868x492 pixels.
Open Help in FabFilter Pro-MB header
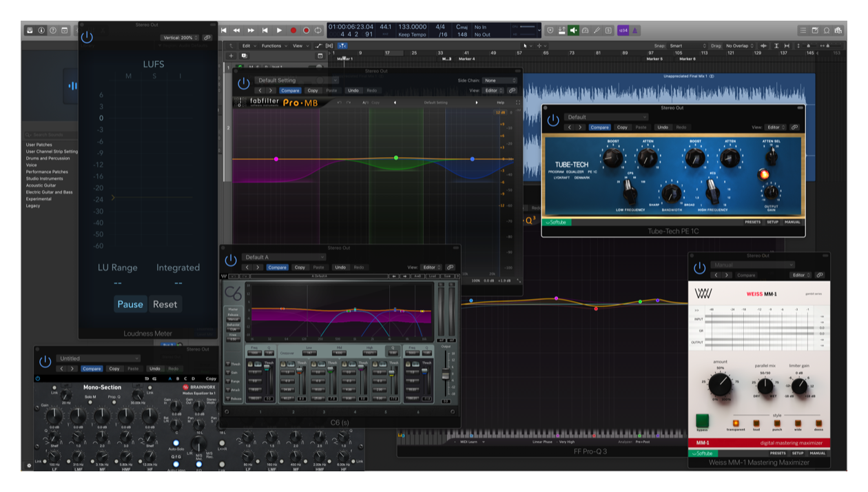[x=501, y=103]
